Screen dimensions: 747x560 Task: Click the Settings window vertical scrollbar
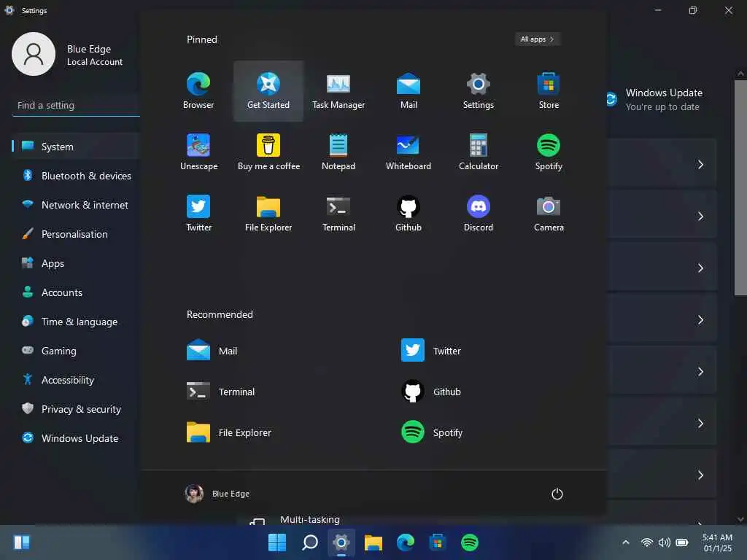pyautogui.click(x=740, y=187)
